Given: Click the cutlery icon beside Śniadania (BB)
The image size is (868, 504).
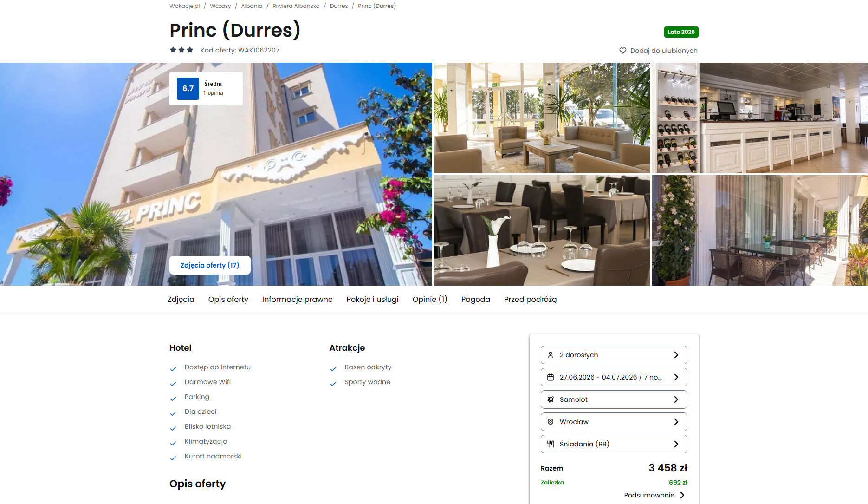Looking at the screenshot, I should (551, 444).
